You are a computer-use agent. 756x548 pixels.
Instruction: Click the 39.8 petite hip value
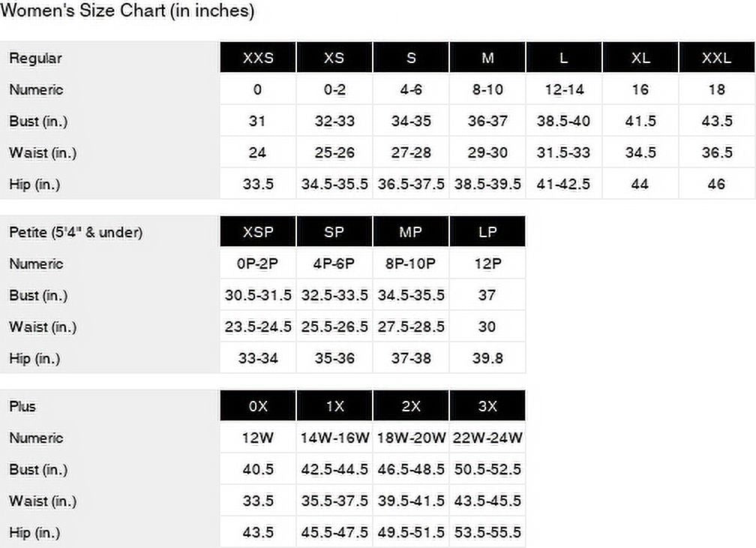click(487, 358)
